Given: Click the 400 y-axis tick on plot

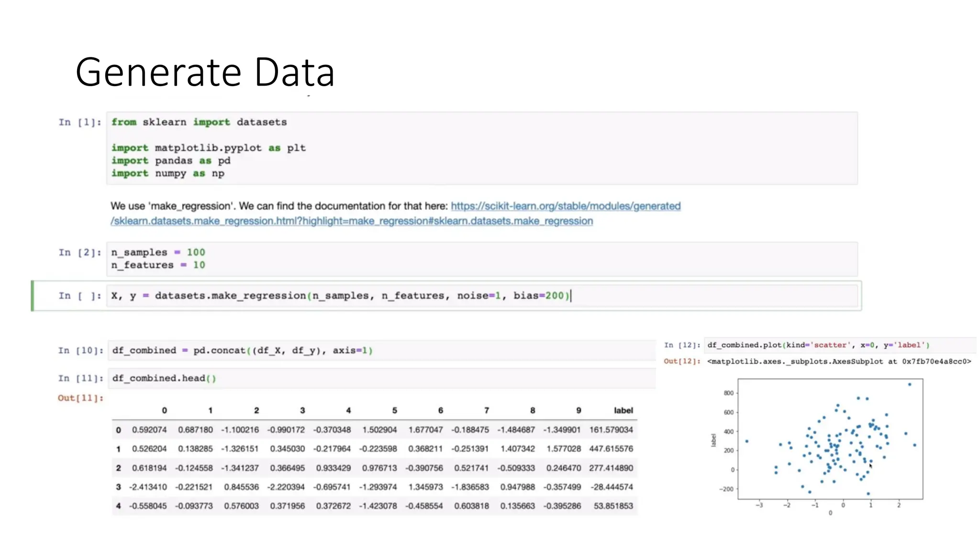Looking at the screenshot, I should coord(728,431).
